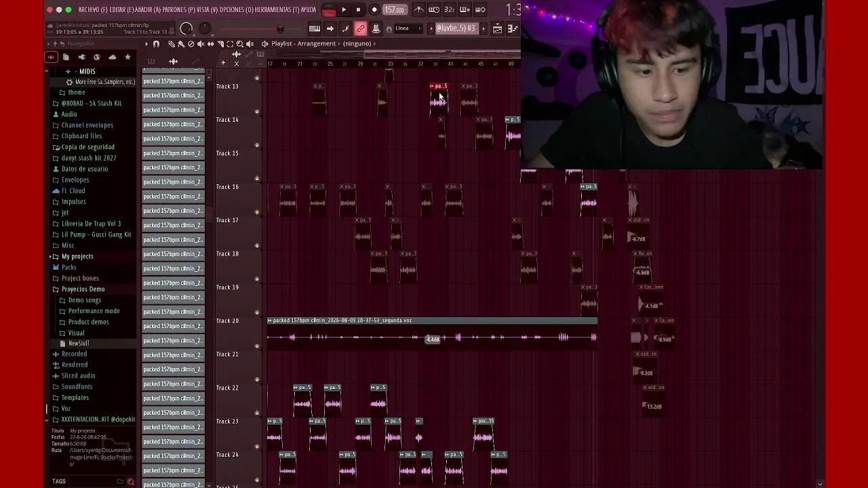Select the Track 17 header
This screenshot has width=868, height=488.
pos(238,232)
